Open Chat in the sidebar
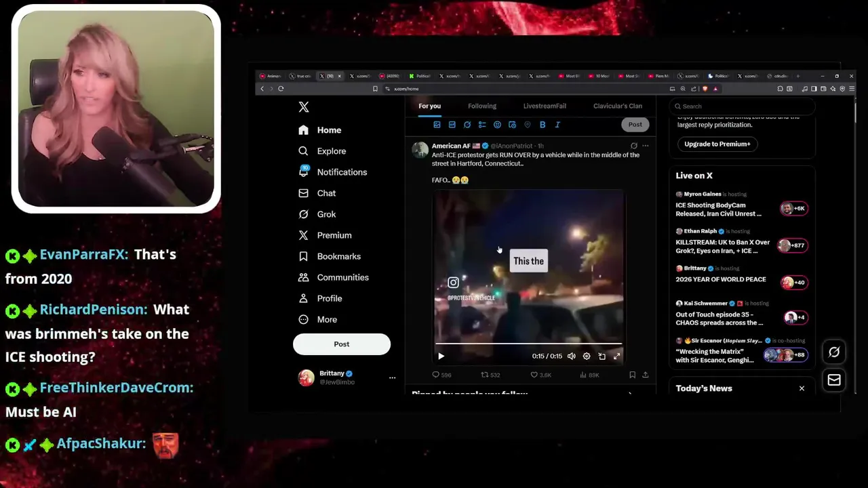 (317, 193)
